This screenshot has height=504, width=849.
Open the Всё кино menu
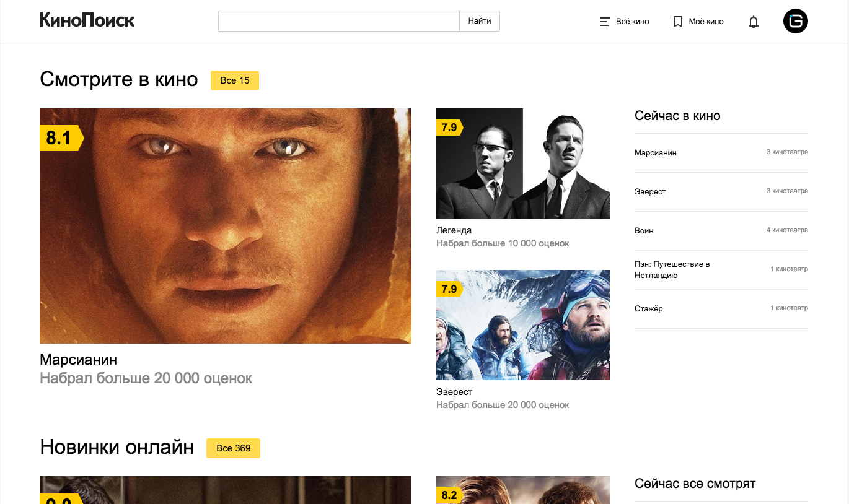coord(625,22)
